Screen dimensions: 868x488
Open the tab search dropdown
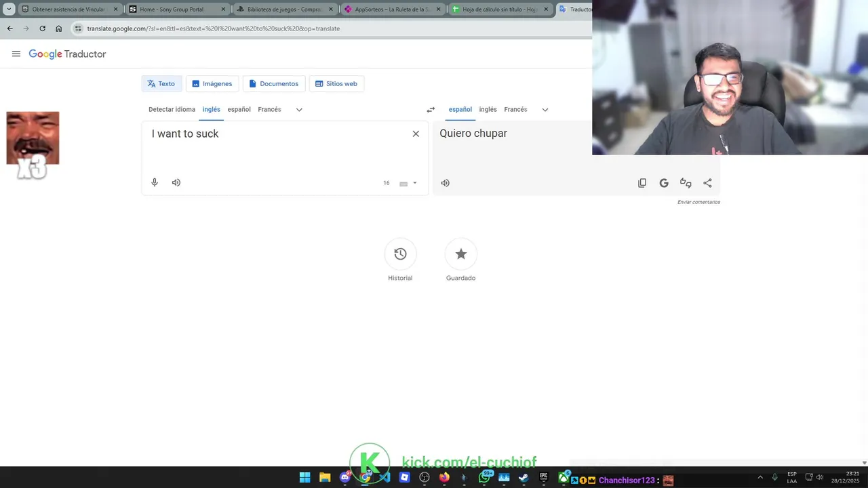pyautogui.click(x=9, y=9)
